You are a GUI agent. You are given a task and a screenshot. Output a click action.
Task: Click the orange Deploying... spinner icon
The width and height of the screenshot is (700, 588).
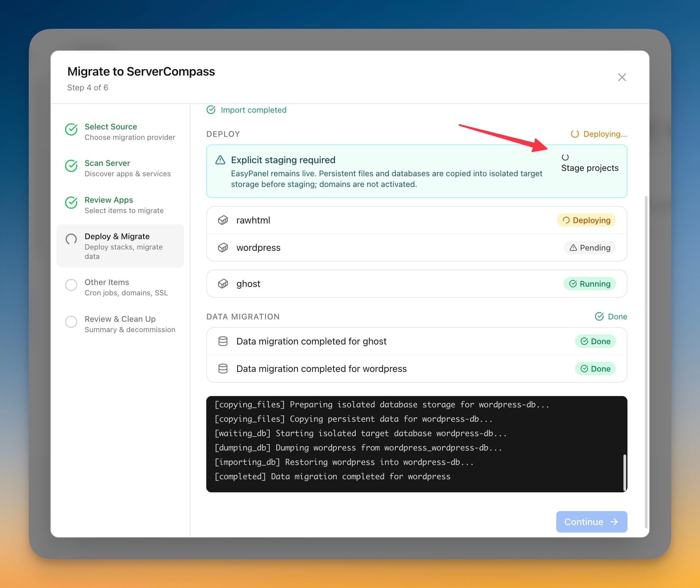[x=575, y=134]
